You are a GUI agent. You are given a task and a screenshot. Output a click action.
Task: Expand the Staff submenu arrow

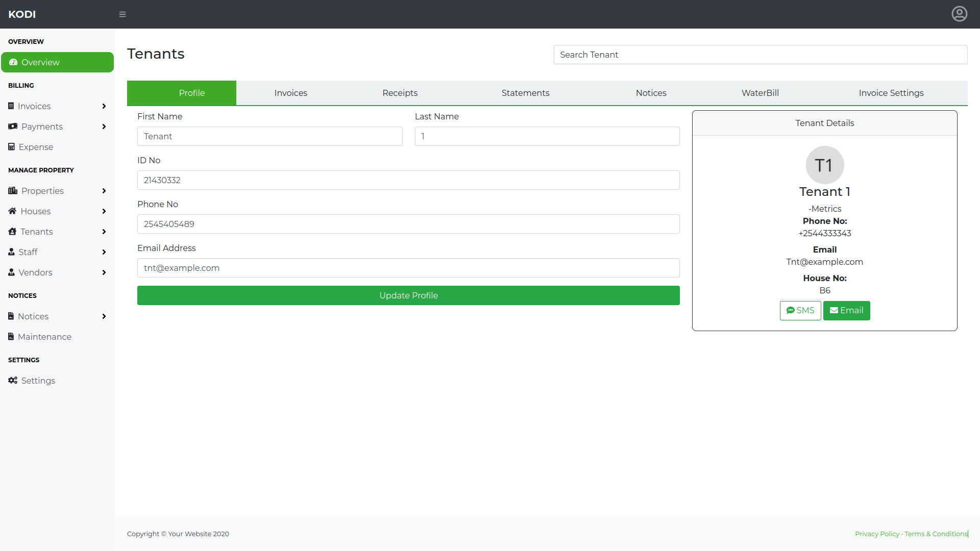[104, 252]
